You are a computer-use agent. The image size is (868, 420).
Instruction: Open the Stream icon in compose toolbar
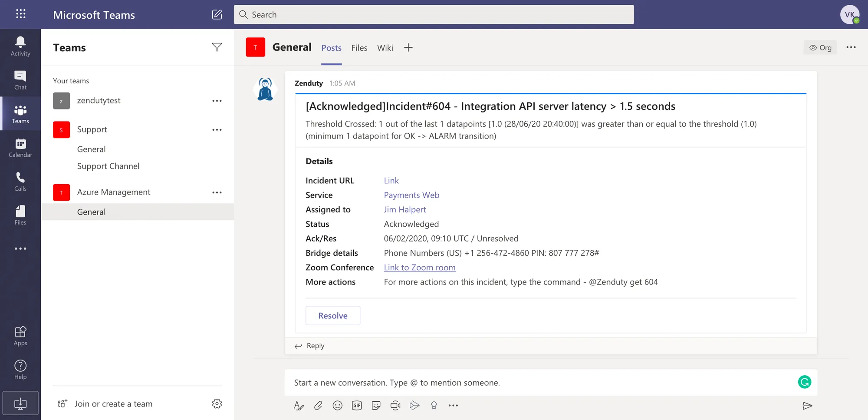pos(414,405)
